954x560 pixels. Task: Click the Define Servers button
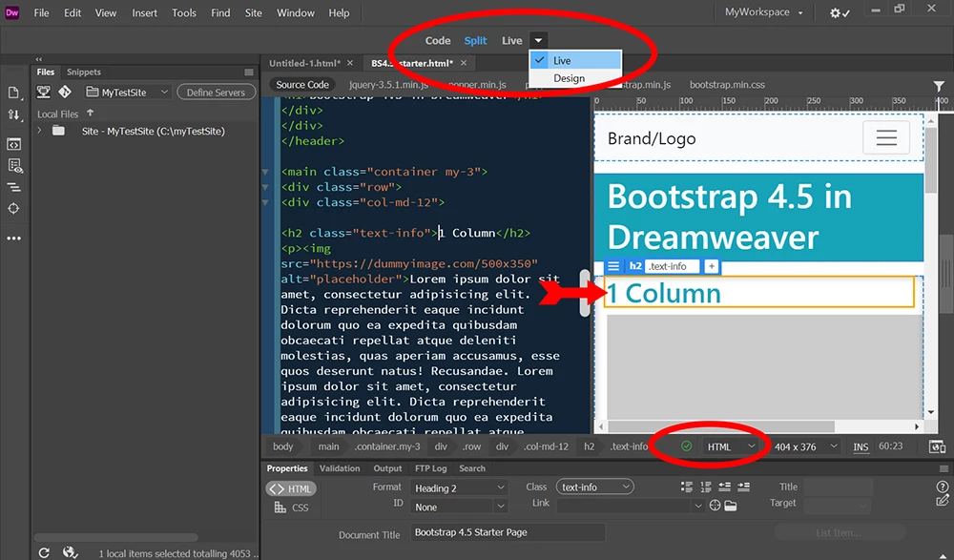[216, 92]
